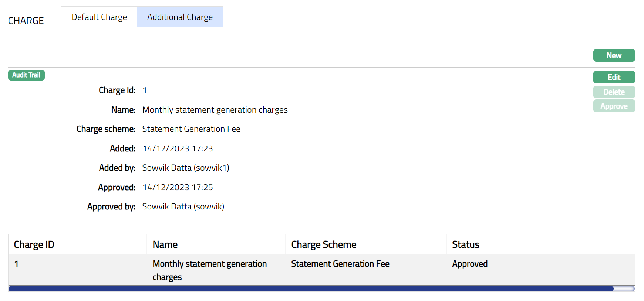The height and width of the screenshot is (301, 644).
Task: Click the table's horizontal scrollbar
Action: (311, 289)
